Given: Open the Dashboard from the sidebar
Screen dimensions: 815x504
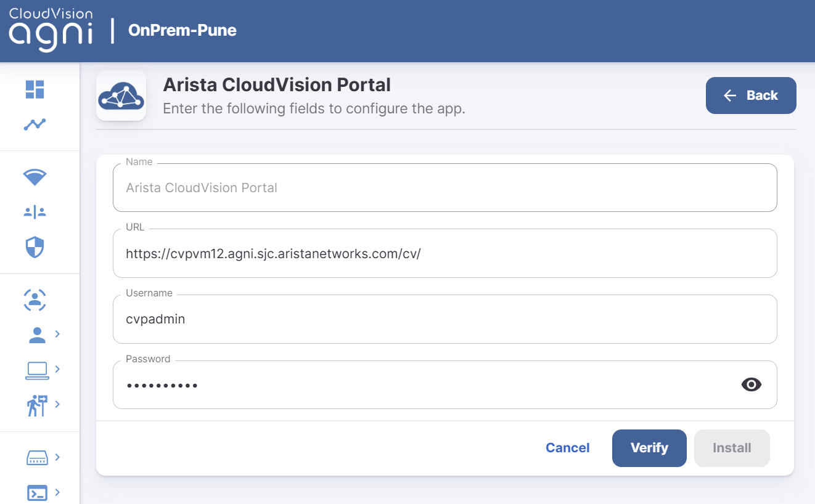Looking at the screenshot, I should point(34,90).
